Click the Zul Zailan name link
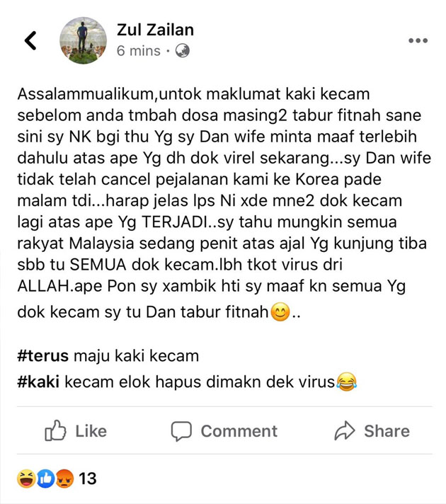Image resolution: width=446 pixels, height=504 pixels. tap(155, 30)
